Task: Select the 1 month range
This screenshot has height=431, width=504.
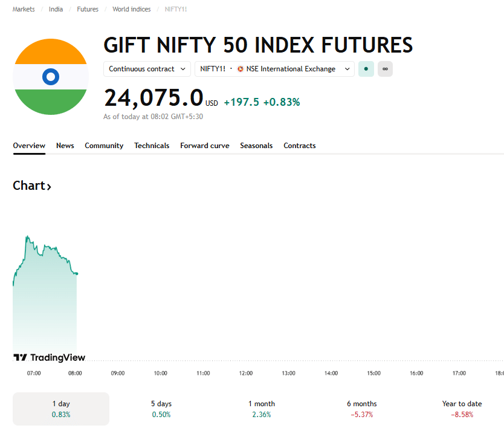Action: pyautogui.click(x=262, y=409)
